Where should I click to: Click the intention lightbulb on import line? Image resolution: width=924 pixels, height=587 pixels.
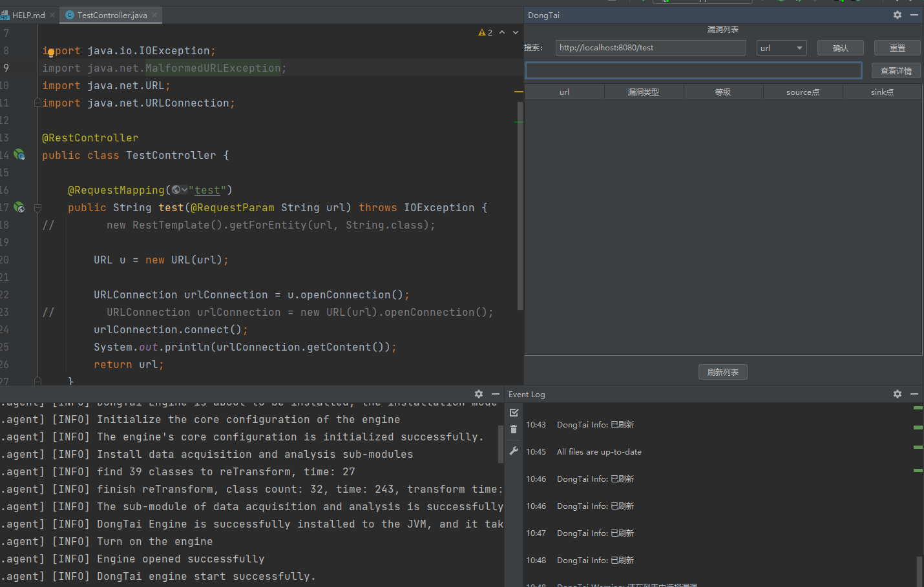51,53
